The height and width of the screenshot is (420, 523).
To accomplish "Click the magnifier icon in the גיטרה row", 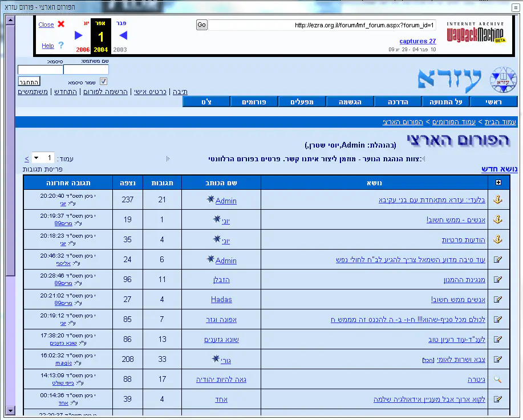I will point(497,379).
